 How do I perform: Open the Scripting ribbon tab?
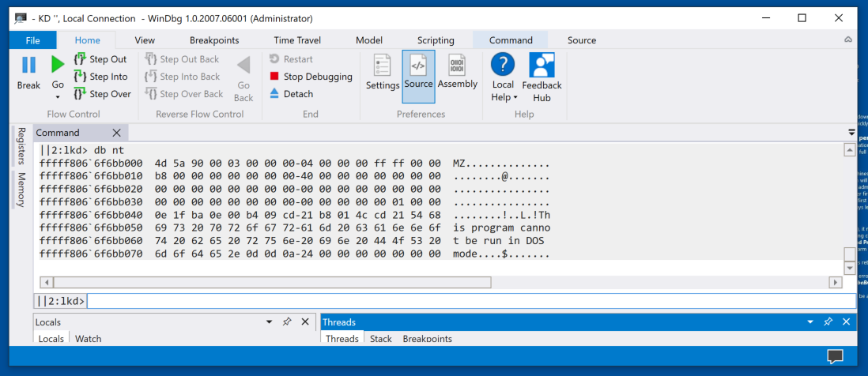coord(436,39)
